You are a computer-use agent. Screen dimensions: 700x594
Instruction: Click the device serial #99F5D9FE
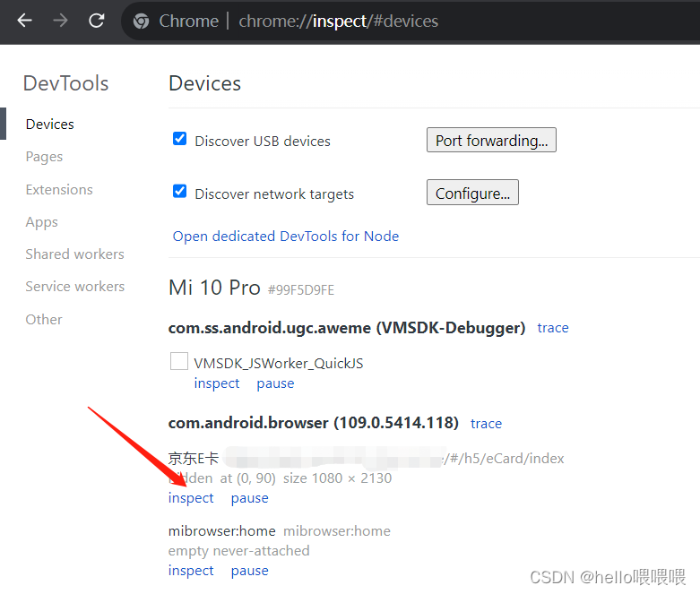point(301,290)
